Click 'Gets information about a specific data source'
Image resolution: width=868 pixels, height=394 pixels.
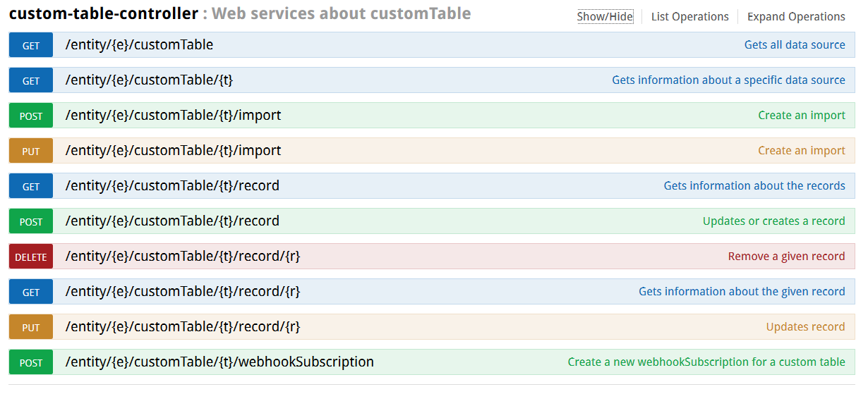[728, 80]
